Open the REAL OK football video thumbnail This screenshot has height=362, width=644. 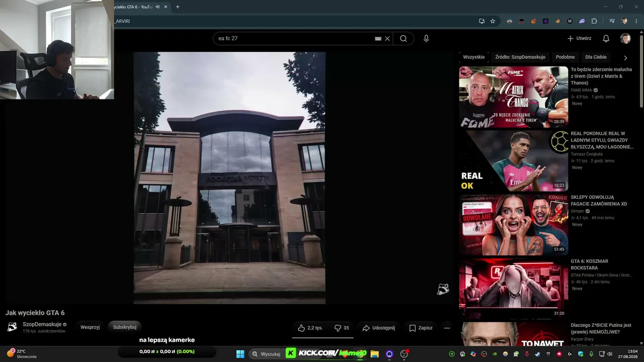[513, 161]
